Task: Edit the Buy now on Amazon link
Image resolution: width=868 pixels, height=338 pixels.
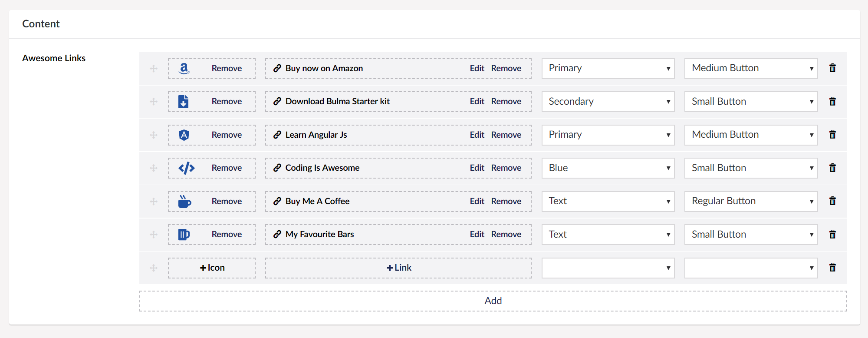Action: point(477,68)
